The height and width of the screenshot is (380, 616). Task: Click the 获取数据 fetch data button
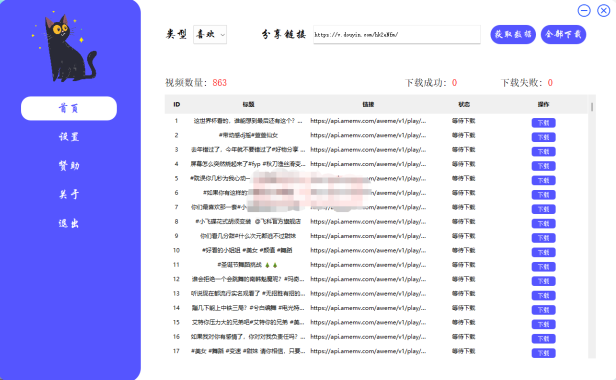(x=513, y=35)
